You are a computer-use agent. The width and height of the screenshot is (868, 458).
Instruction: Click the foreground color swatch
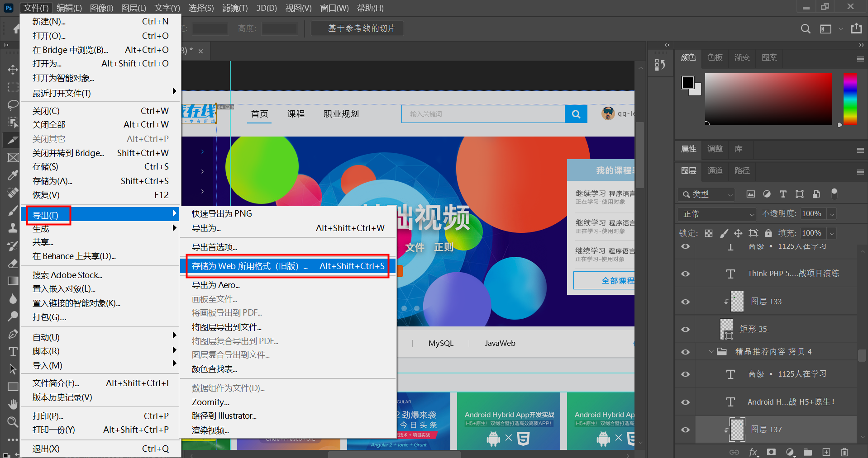coord(688,82)
